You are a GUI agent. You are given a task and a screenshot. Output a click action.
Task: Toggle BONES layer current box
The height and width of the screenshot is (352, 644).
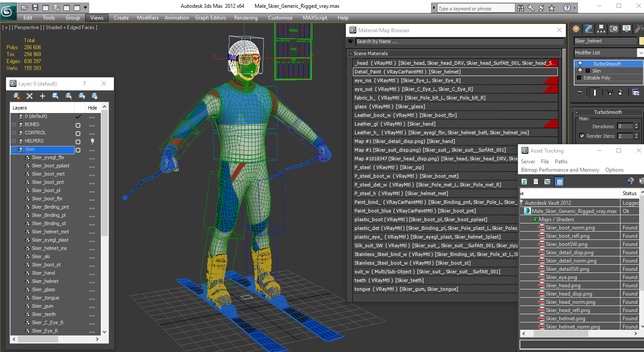pyautogui.click(x=78, y=125)
